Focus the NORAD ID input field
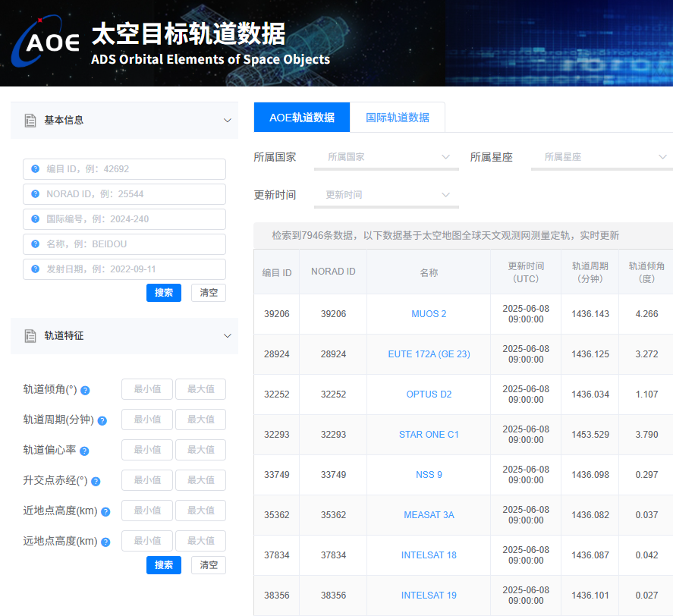Screen dimensions: 673x616 124,194
